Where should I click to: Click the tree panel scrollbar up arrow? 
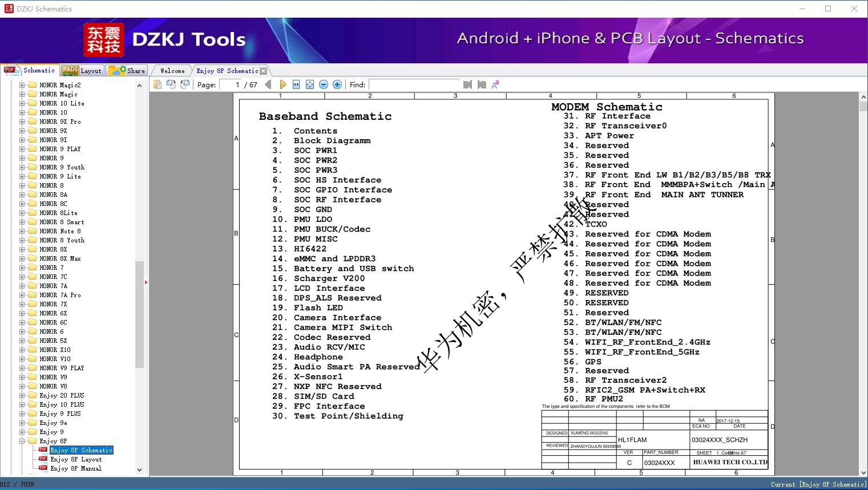coord(139,86)
